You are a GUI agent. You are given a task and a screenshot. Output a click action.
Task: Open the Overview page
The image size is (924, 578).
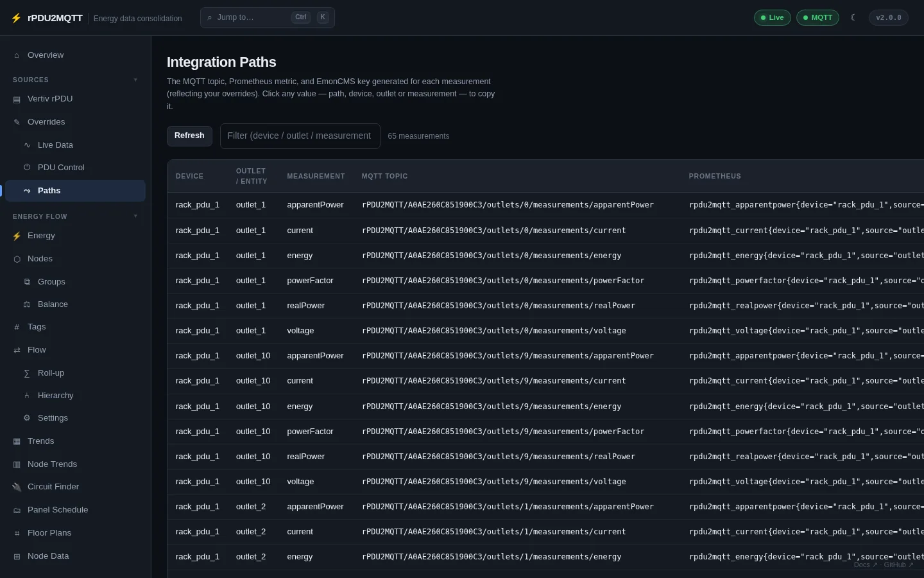click(75, 55)
